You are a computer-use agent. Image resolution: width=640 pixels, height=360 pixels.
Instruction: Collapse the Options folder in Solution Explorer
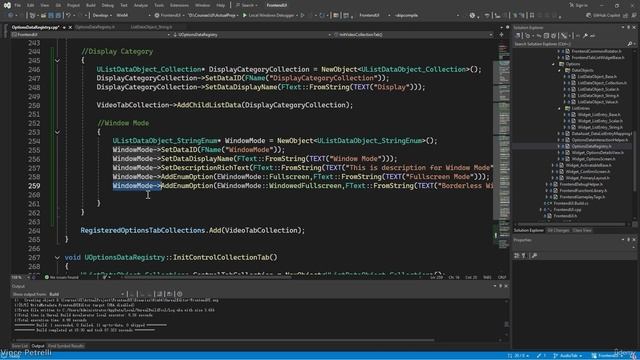point(554,64)
